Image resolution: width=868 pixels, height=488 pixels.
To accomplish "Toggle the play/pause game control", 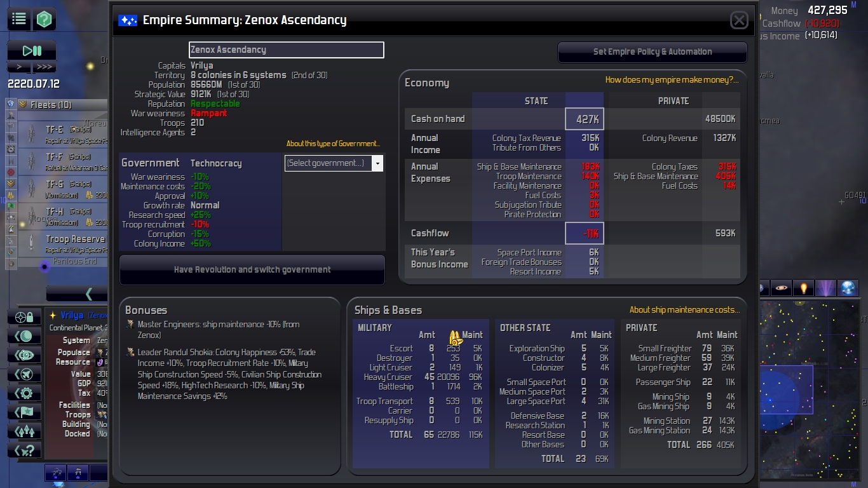I will (32, 51).
